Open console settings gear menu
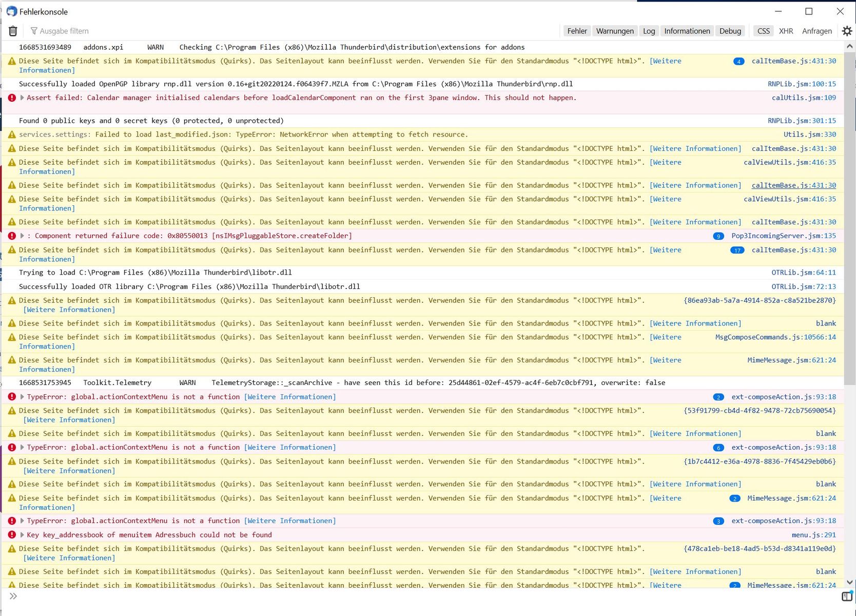856x616 pixels. point(847,31)
